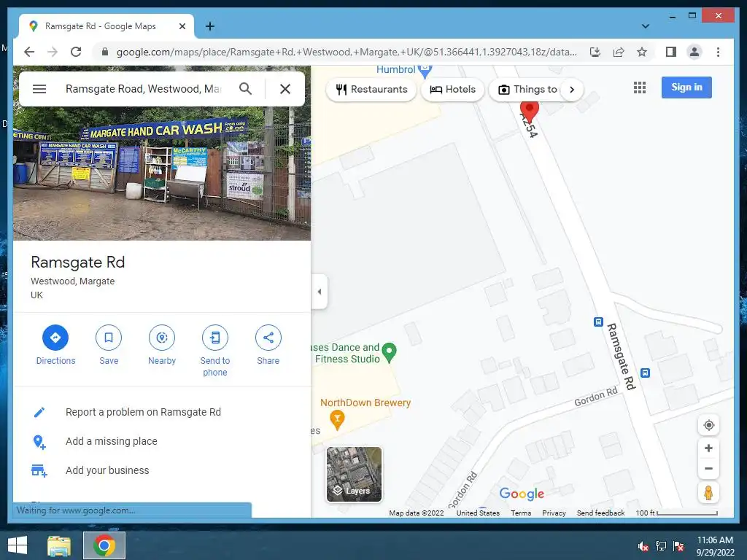Image resolution: width=747 pixels, height=560 pixels.
Task: Click the muted volume tray icon
Action: coord(643,546)
